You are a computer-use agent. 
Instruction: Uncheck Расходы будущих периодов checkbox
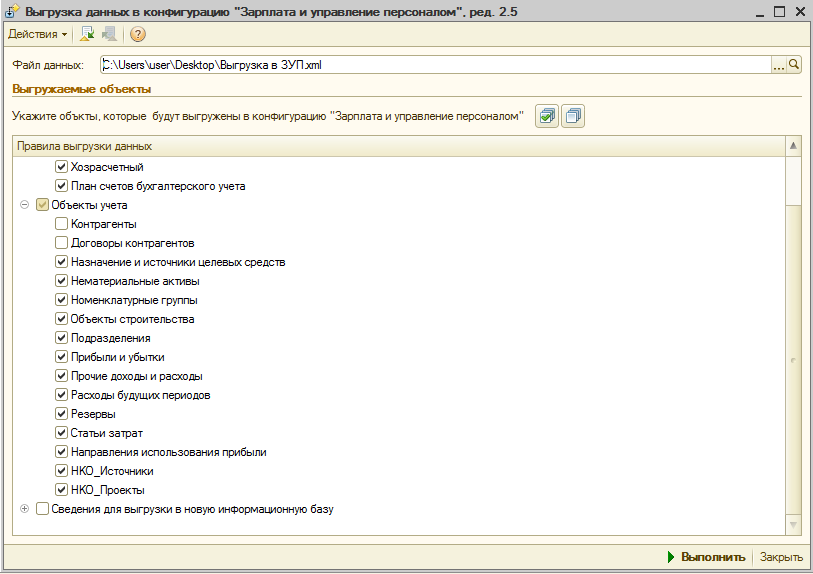[61, 395]
